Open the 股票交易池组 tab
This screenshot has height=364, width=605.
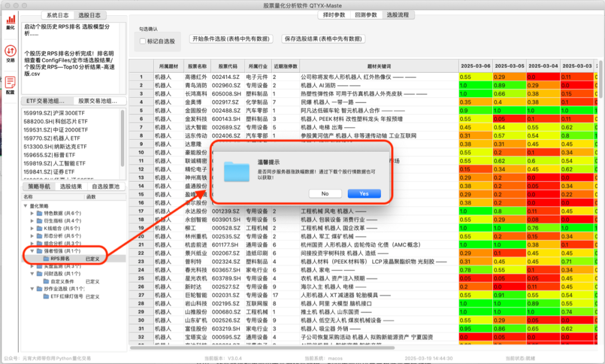point(99,101)
